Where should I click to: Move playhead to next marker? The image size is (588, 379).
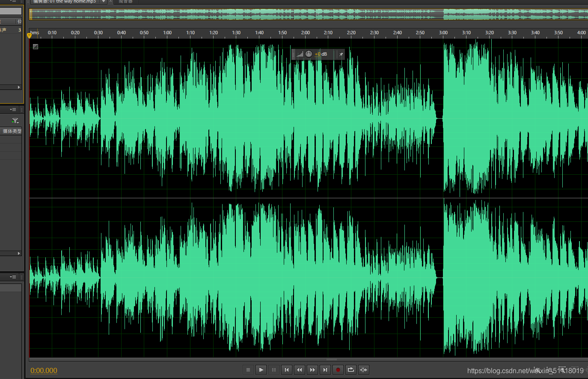click(325, 370)
